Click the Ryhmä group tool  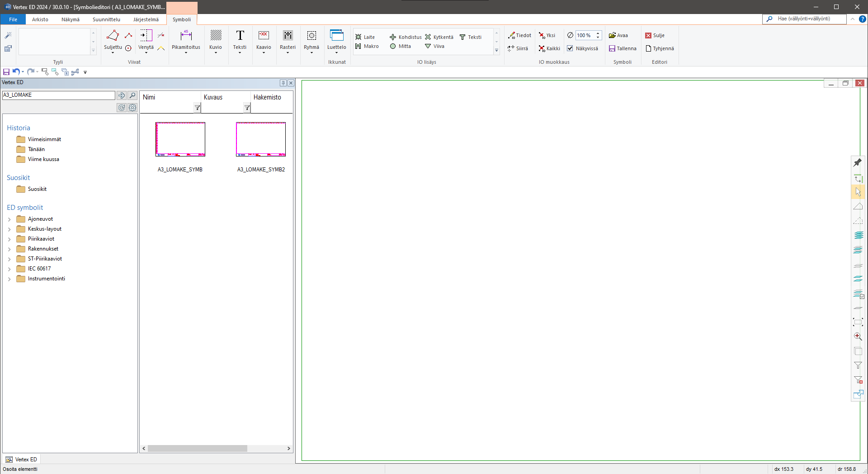(311, 36)
